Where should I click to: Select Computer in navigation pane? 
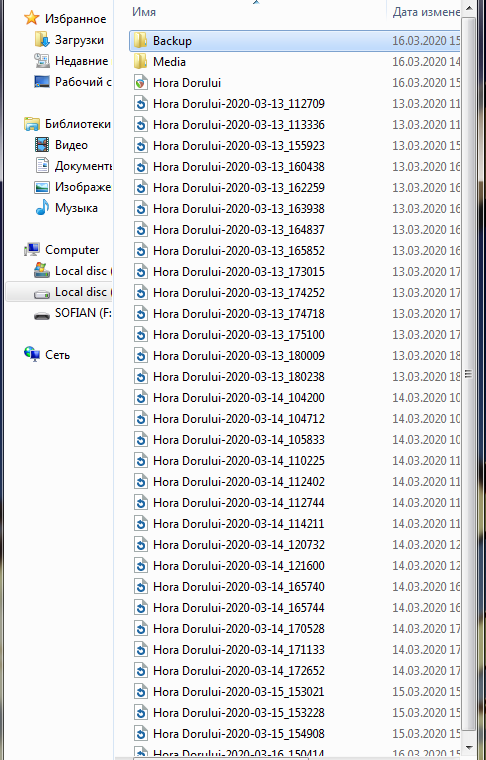click(x=72, y=250)
